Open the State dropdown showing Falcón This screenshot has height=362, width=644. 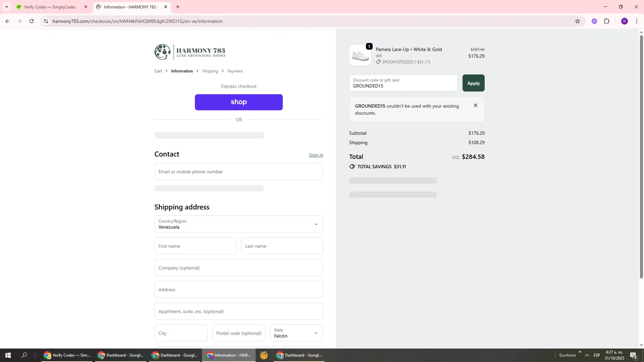pos(297,333)
